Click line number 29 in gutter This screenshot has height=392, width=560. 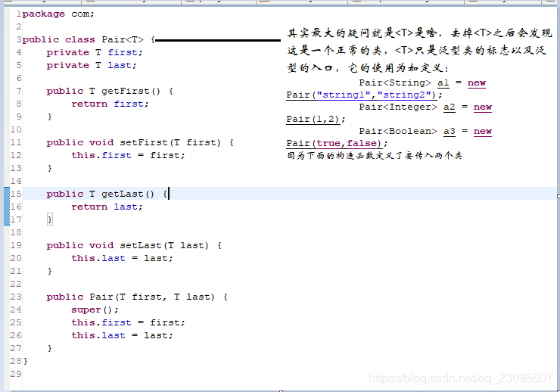coord(16,374)
